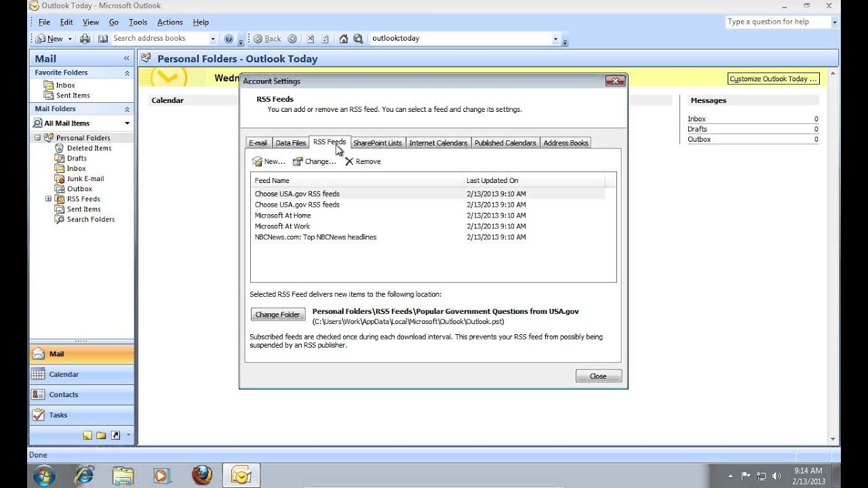Viewport: 868px width, 488px height.
Task: Expand the RSS Feeds tree node
Action: (x=48, y=199)
